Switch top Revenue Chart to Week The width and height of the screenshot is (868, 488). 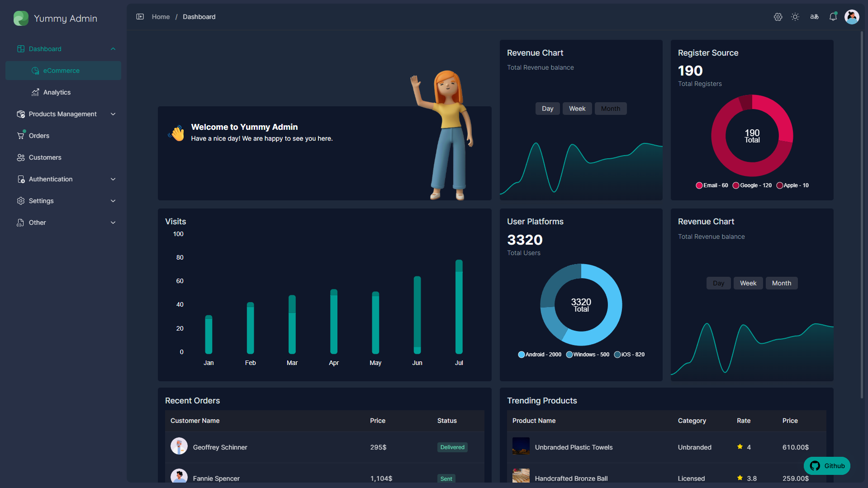[577, 109]
